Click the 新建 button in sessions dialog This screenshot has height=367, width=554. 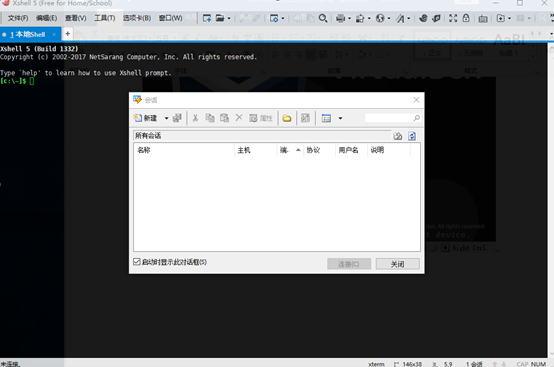[145, 118]
